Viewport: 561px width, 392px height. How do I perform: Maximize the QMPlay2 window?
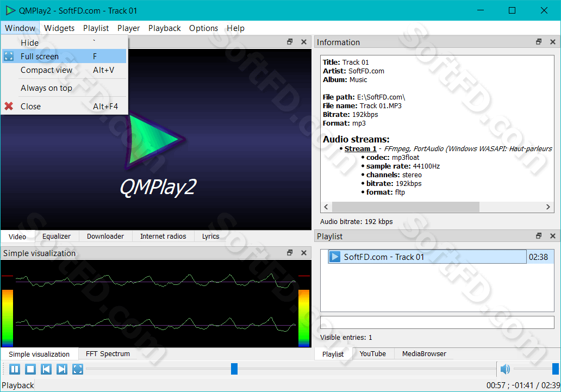(512, 10)
